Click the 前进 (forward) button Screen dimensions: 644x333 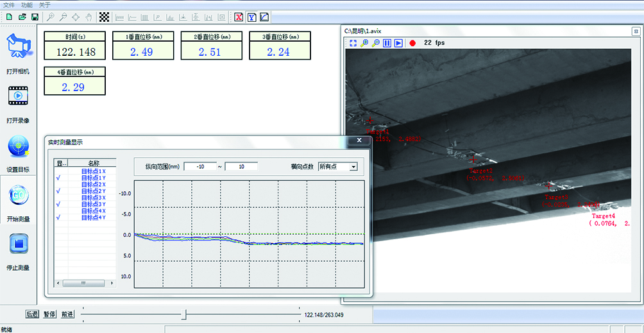pyautogui.click(x=67, y=314)
